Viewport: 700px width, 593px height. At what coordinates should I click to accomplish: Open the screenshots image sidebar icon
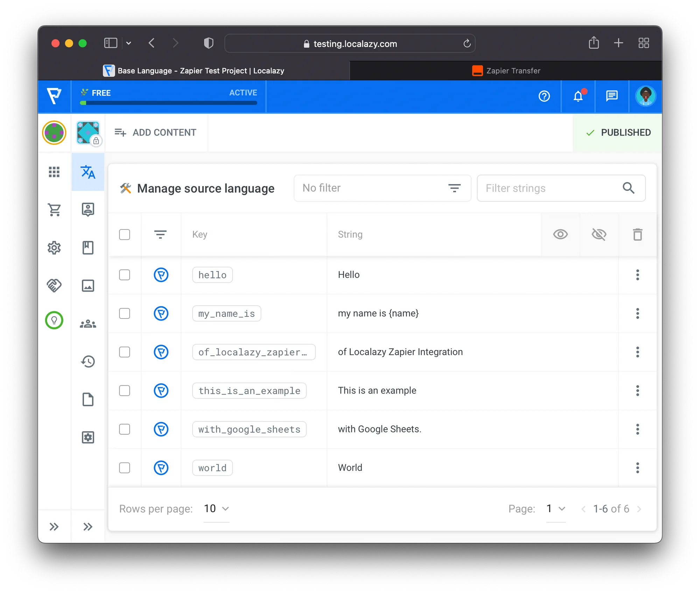[88, 285]
